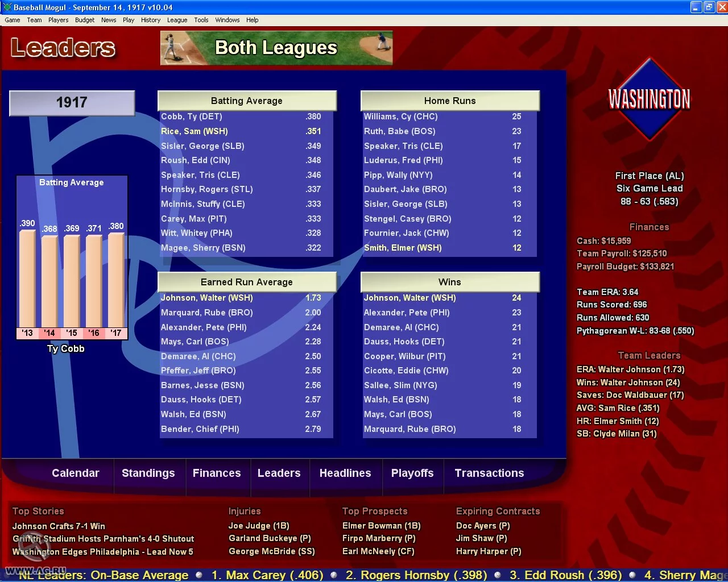Open Washington Edges Philadelphia story
The height and width of the screenshot is (582, 728).
pos(103,552)
